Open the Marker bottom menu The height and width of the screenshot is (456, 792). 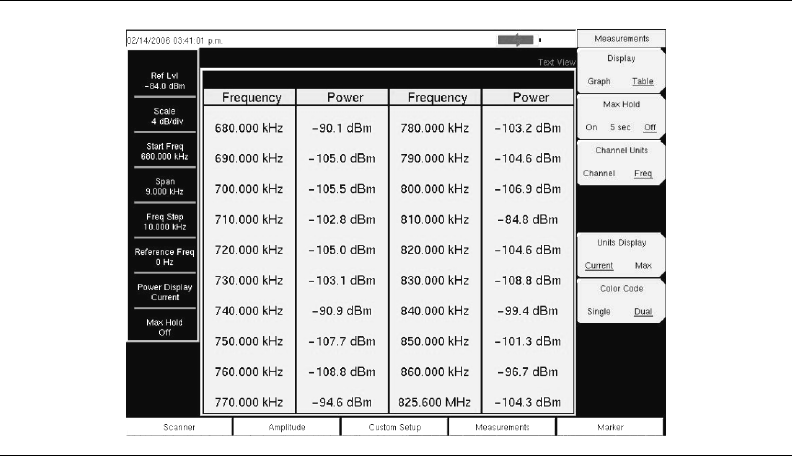click(610, 427)
